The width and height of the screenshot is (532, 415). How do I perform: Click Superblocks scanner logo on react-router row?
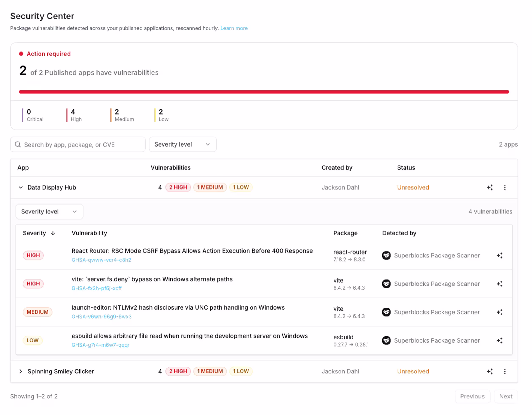[386, 255]
